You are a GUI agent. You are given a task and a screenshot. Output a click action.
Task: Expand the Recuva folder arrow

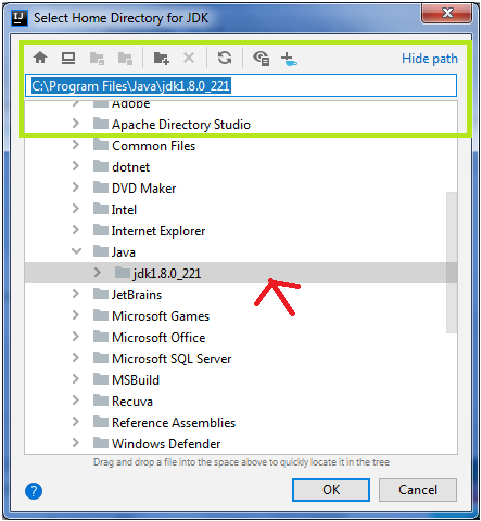(x=76, y=400)
